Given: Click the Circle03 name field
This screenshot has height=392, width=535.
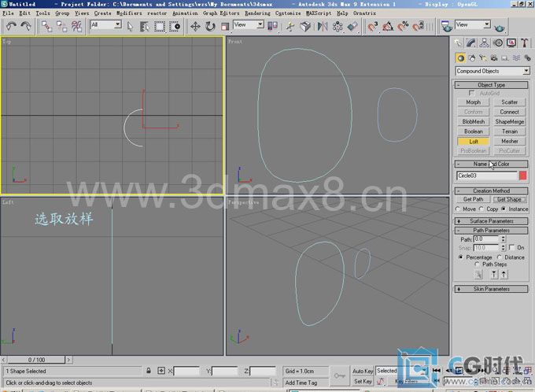Looking at the screenshot, I should tap(487, 176).
